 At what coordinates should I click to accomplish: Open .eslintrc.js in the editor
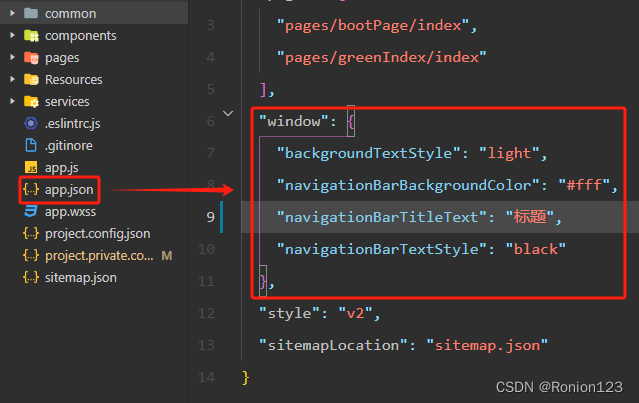click(73, 123)
